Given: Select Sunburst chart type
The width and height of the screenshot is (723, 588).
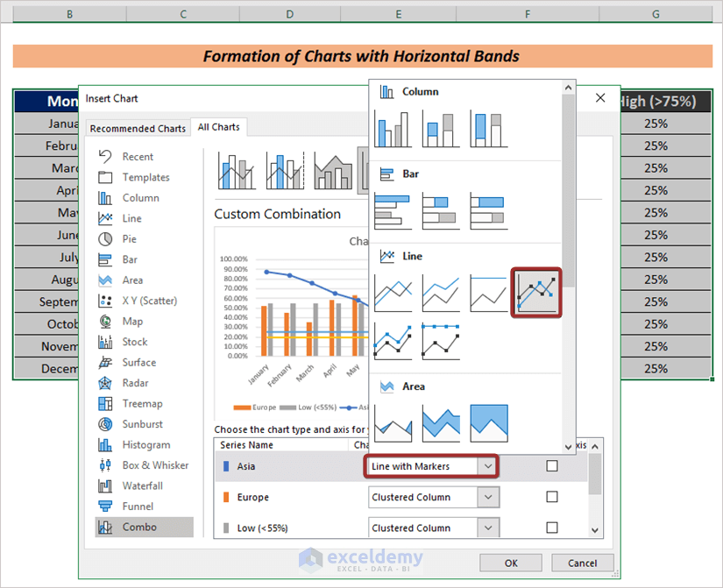Looking at the screenshot, I should pos(145,424).
